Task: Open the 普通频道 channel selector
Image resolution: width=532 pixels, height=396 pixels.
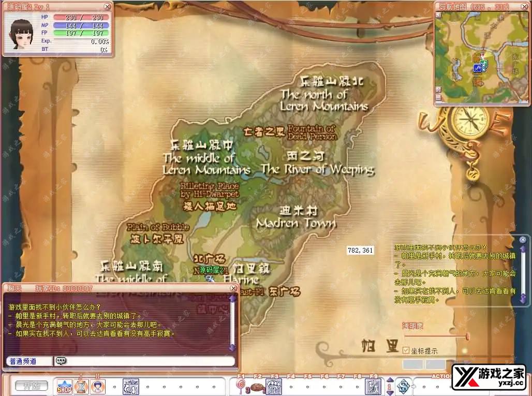Action: (x=29, y=361)
